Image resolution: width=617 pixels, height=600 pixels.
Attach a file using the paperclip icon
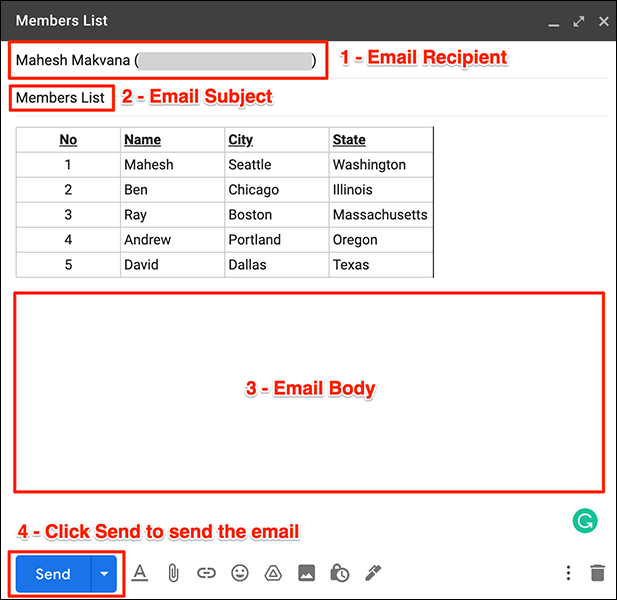173,573
